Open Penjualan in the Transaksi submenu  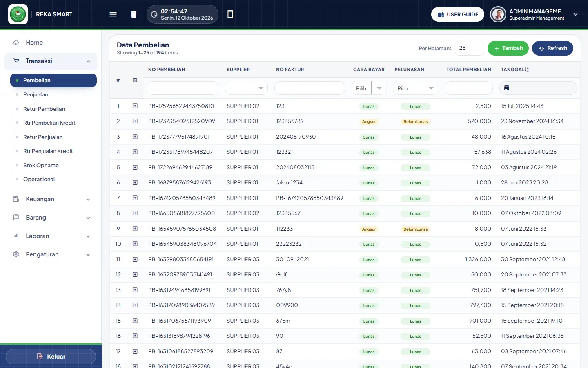tap(36, 94)
